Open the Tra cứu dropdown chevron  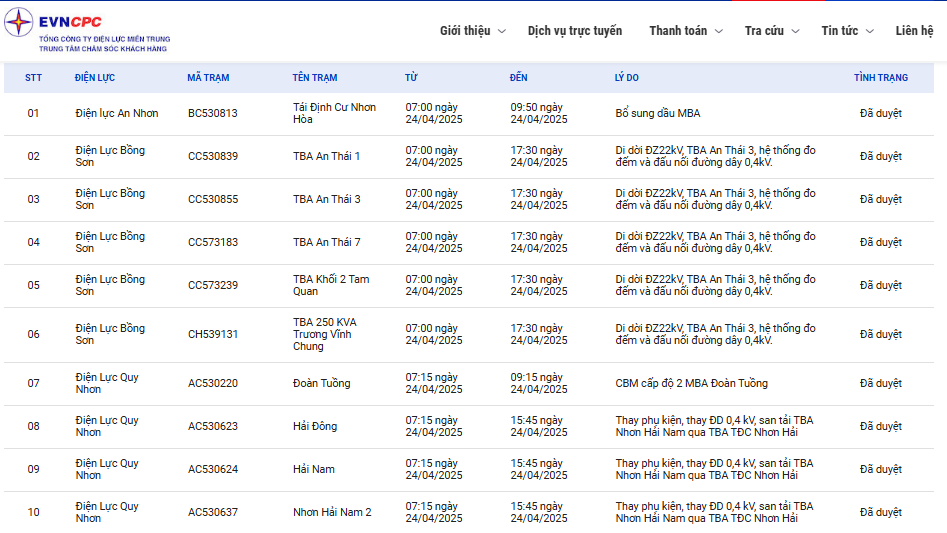coord(795,31)
